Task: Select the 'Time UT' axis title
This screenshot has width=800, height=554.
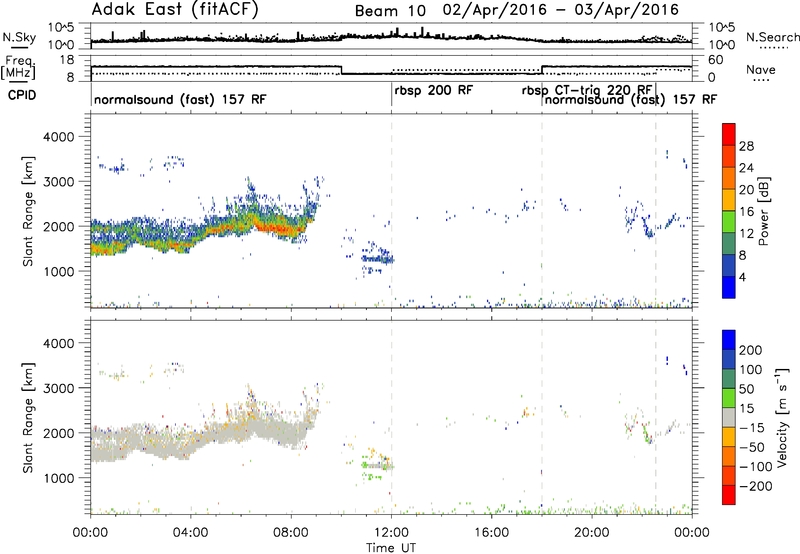Action: click(x=391, y=547)
